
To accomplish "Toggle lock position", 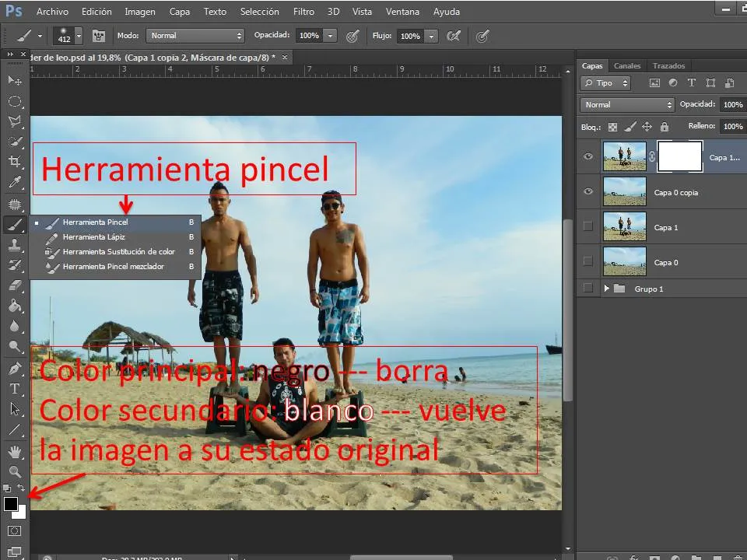I will coord(647,127).
